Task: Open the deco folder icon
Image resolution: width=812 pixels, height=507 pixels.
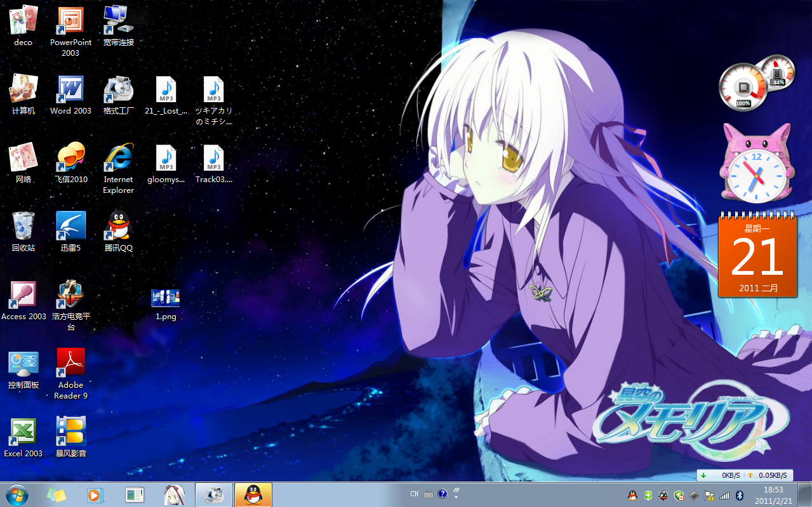Action: [23, 25]
